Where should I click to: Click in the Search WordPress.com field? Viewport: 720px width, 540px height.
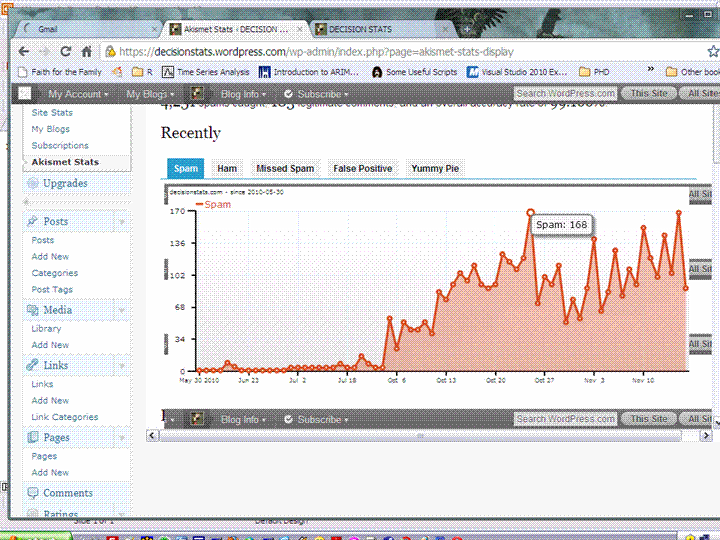[x=565, y=94]
